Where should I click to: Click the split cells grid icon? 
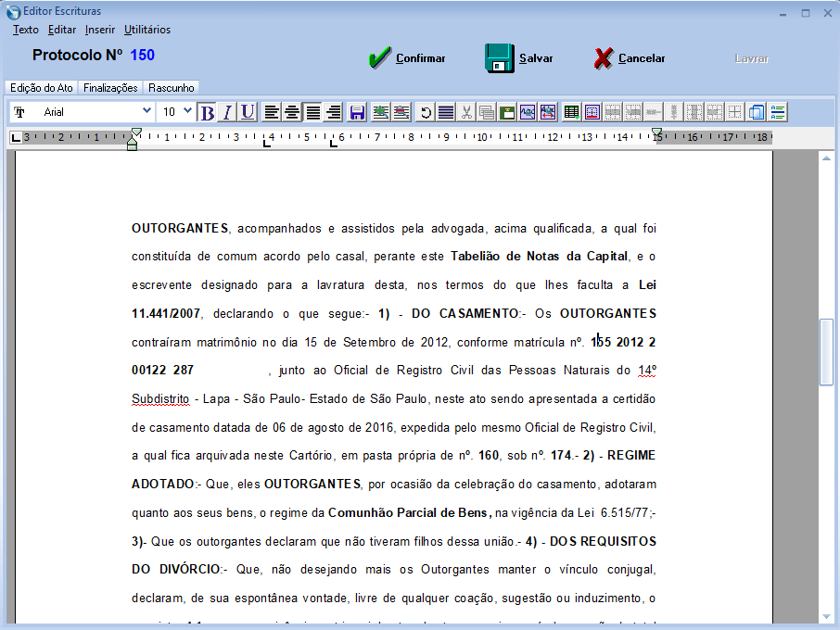(x=735, y=112)
